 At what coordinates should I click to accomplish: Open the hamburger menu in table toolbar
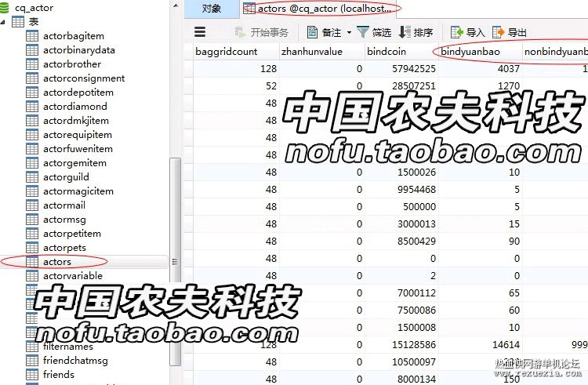coord(200,32)
